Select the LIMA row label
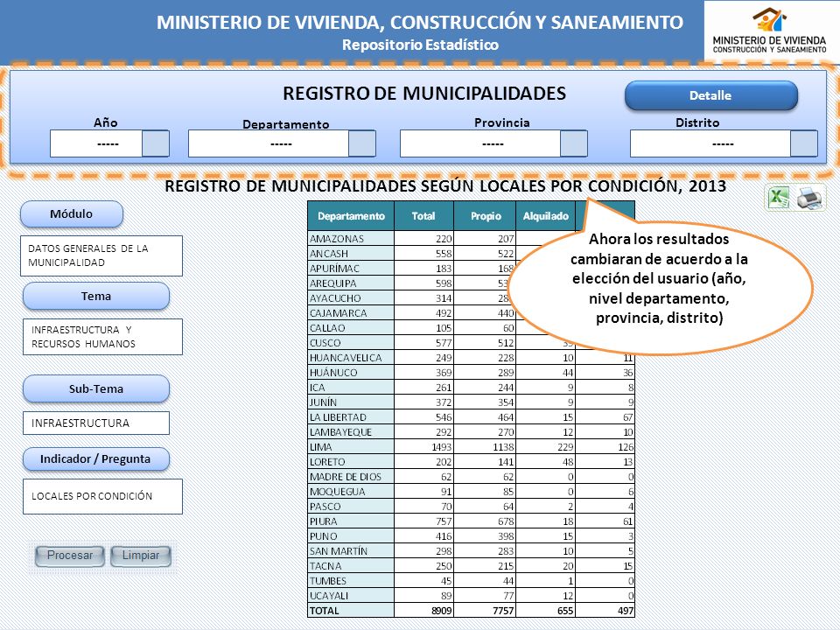This screenshot has width=840, height=630. tap(351, 447)
